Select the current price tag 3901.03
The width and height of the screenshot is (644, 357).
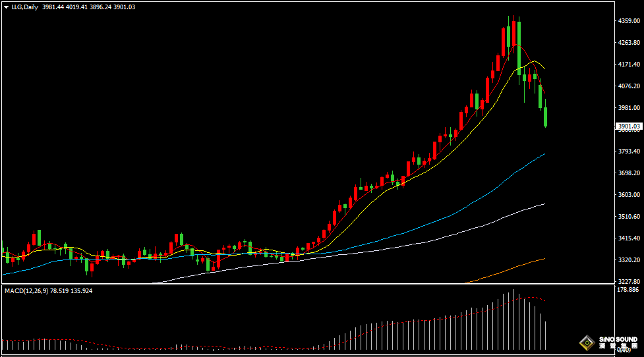click(x=628, y=126)
